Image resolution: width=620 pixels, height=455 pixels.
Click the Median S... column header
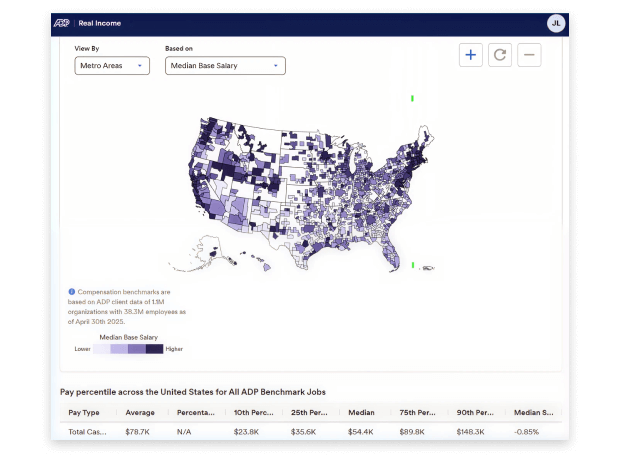click(x=533, y=412)
